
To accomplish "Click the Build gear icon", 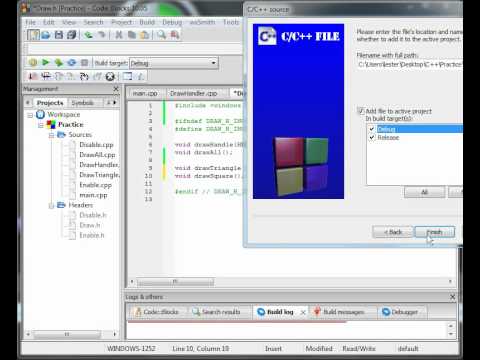I will point(33,62).
